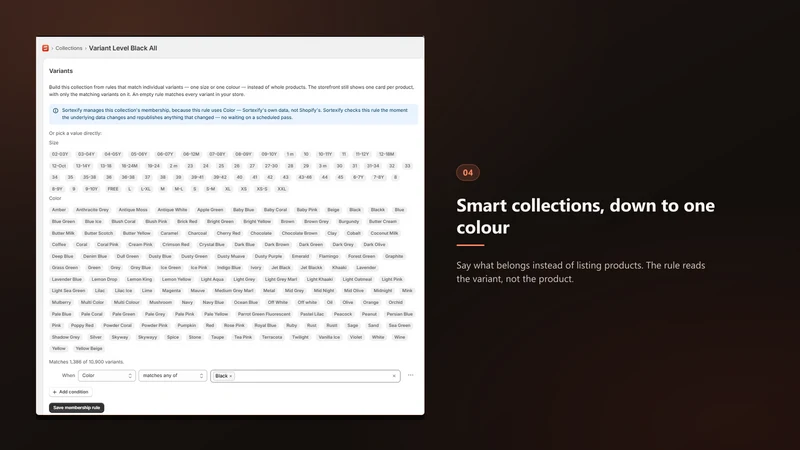Select the 27-30 size chip
Viewport: 800px width, 450px height.
(271, 166)
